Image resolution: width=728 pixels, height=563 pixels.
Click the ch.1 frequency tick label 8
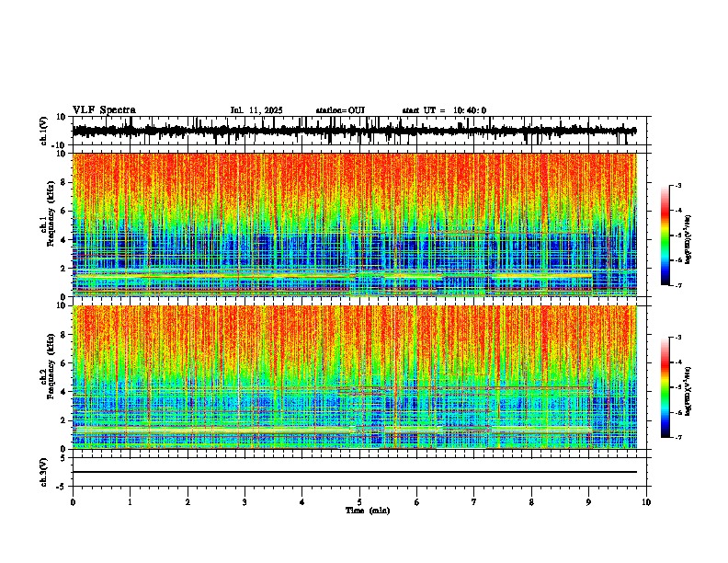coord(63,182)
